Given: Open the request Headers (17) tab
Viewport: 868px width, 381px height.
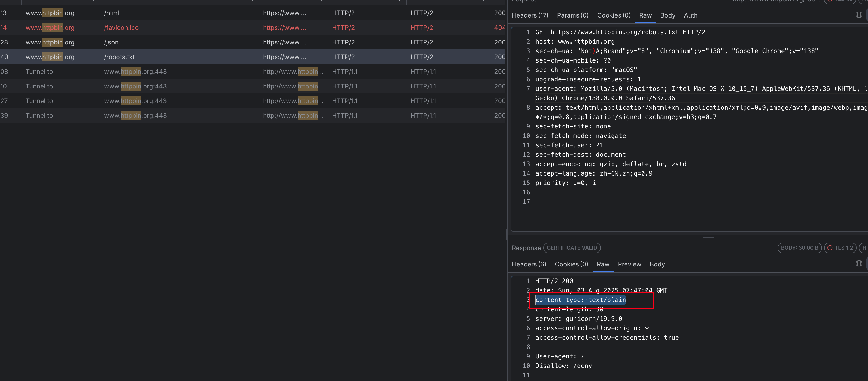Looking at the screenshot, I should tap(530, 15).
